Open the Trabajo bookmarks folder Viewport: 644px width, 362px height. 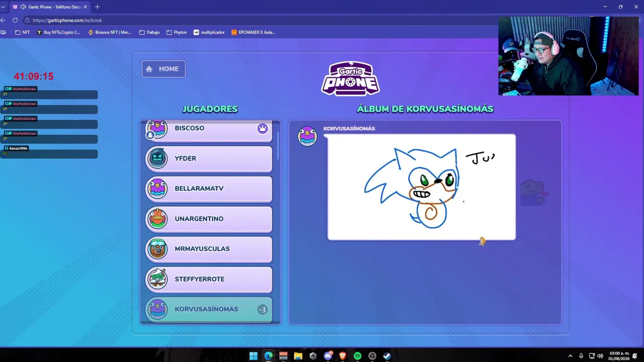pos(149,32)
